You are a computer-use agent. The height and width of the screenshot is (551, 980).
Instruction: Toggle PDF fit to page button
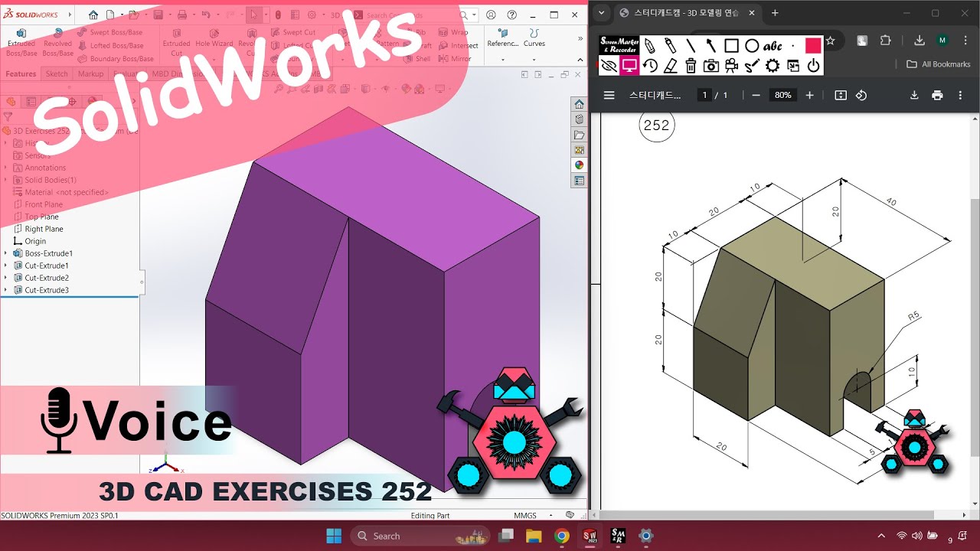[x=841, y=96]
